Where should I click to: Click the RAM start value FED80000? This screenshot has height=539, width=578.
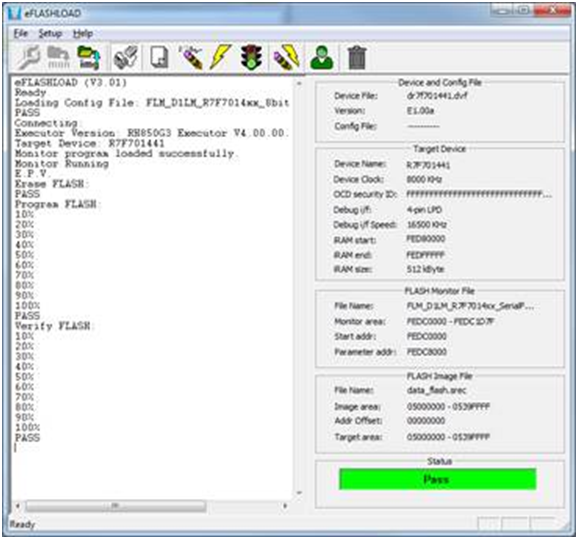click(x=426, y=239)
